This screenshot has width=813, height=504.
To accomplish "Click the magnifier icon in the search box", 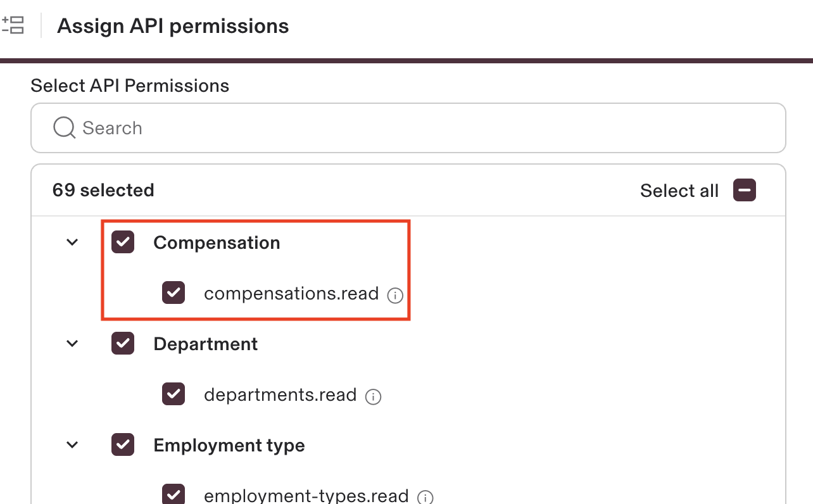I will (x=64, y=128).
